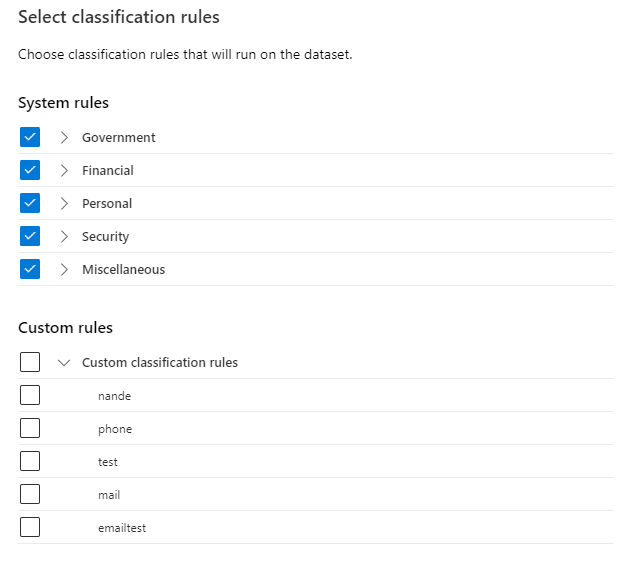Select the Government rule label
623x575 pixels.
pos(119,137)
